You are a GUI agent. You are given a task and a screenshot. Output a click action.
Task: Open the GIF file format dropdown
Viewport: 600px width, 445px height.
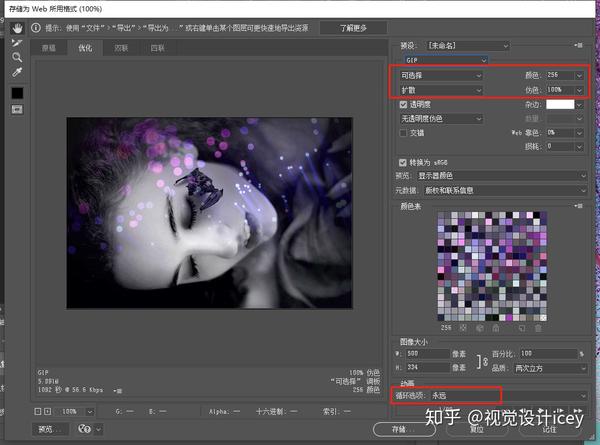click(446, 60)
